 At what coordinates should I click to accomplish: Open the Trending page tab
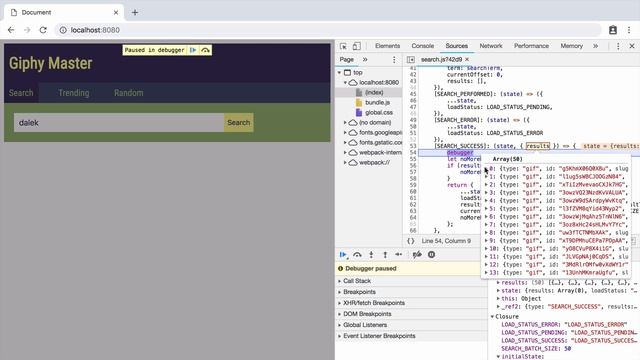point(73,93)
